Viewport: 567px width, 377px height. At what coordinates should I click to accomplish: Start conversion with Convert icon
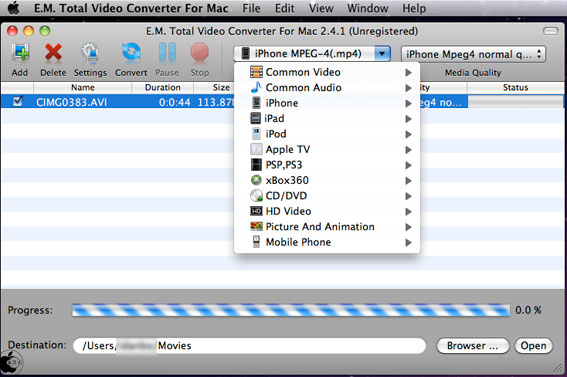131,53
